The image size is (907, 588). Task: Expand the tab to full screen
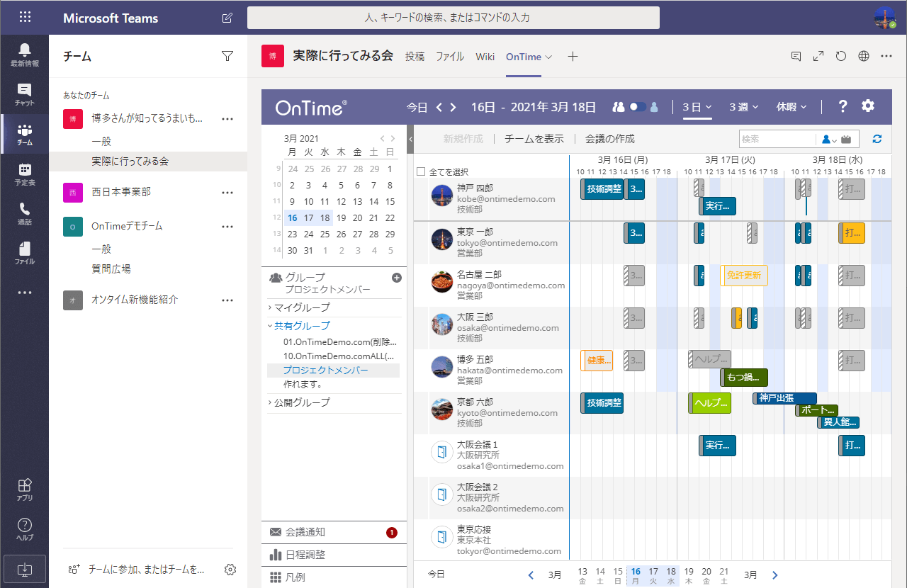click(818, 57)
